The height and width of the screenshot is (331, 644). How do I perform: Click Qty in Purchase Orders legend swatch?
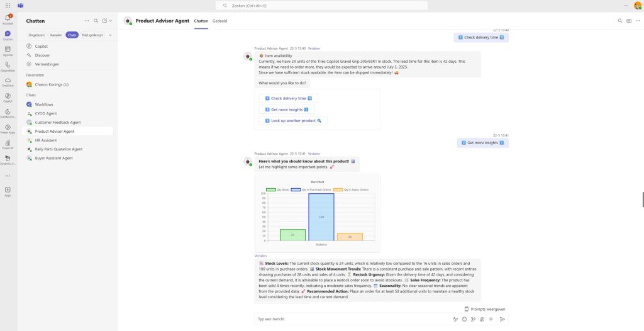(x=296, y=189)
